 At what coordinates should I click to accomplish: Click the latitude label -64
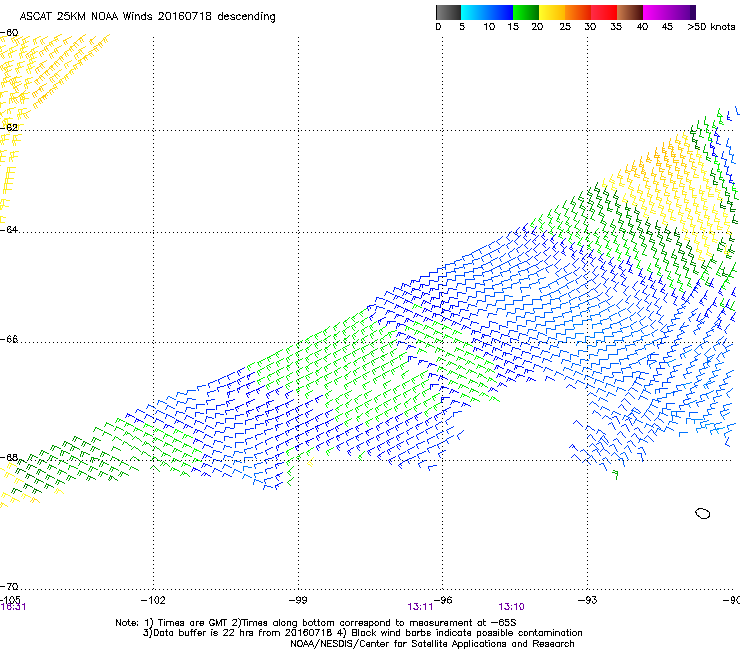9,230
